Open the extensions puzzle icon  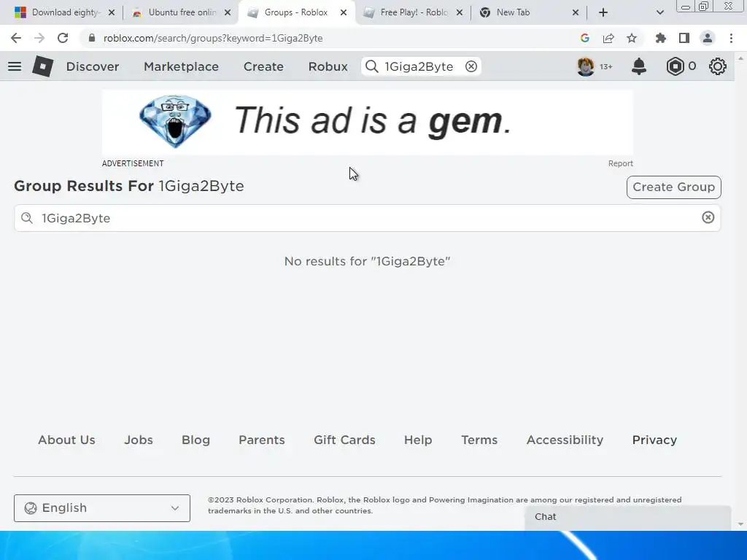click(661, 38)
